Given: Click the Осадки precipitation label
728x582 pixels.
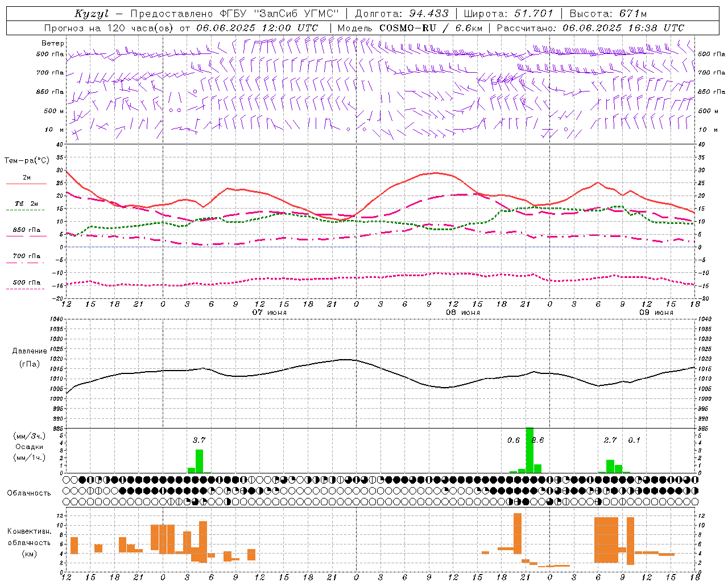Looking at the screenshot, I should point(29,447).
